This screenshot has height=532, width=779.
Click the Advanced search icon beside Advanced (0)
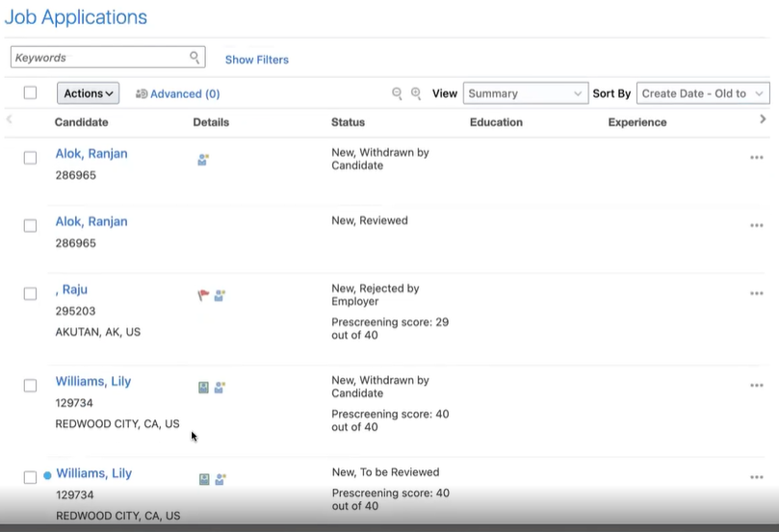[x=142, y=93]
